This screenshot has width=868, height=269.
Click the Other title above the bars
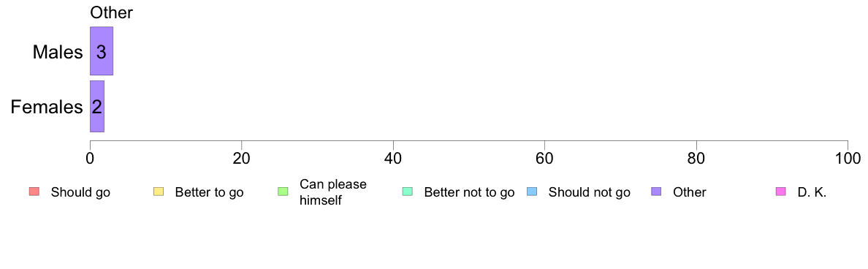point(112,12)
